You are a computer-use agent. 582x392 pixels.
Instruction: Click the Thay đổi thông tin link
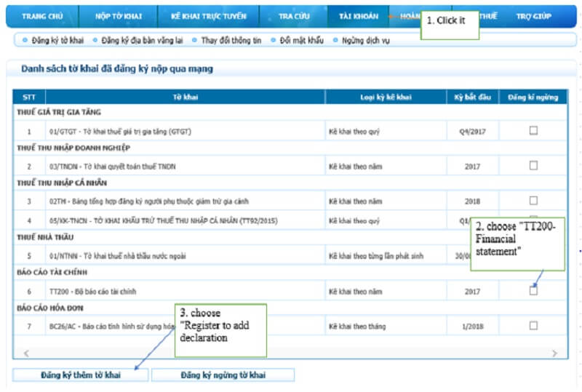click(232, 41)
